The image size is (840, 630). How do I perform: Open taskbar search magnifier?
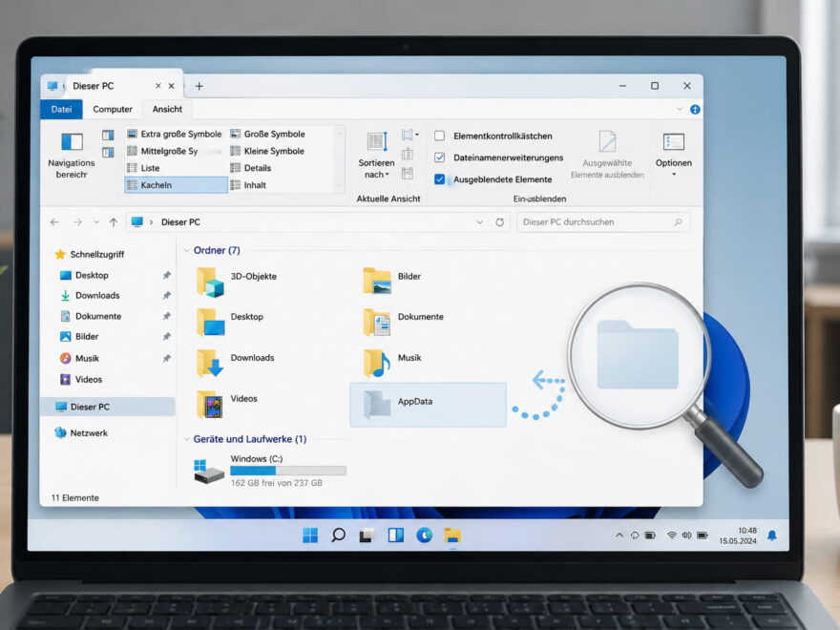pos(338,535)
